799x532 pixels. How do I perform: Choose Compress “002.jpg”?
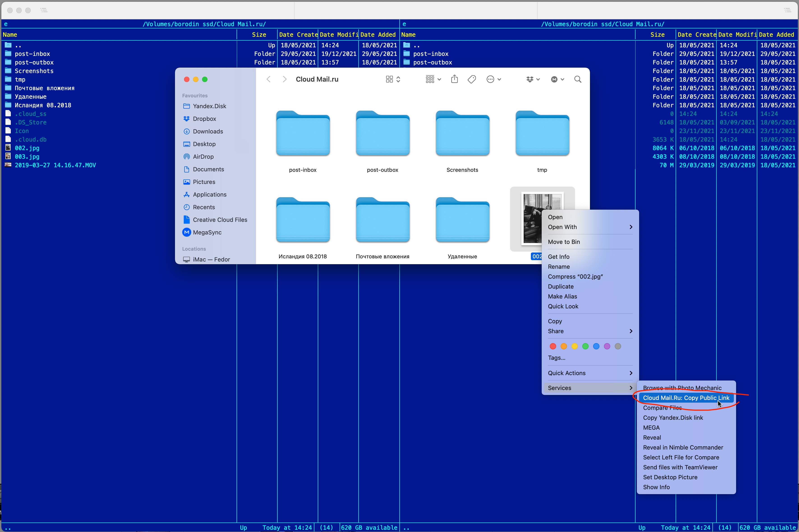590,277
